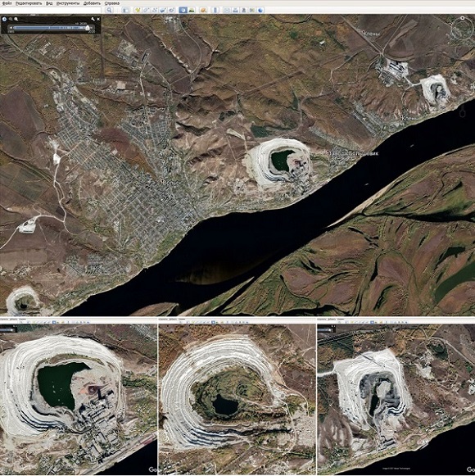The image size is (475, 476).
Task: Open the Файл menu
Action: tap(7, 3)
